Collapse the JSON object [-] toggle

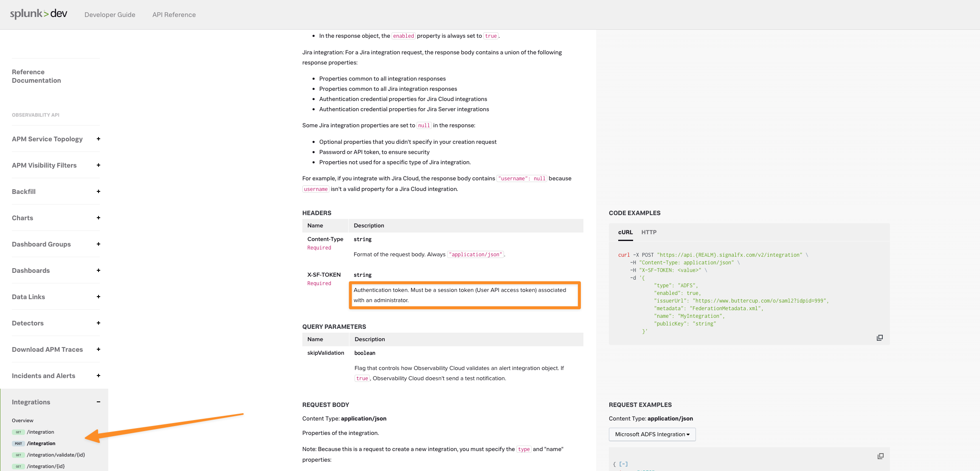point(623,464)
